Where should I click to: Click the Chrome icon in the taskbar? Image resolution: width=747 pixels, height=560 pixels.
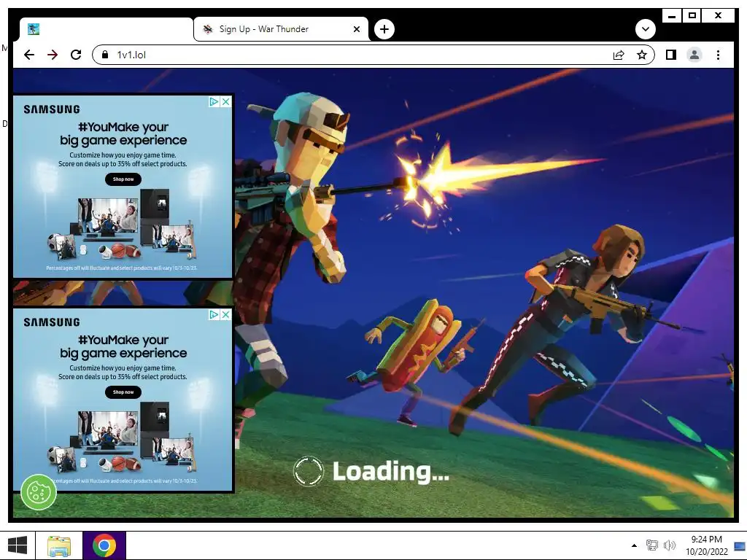pyautogui.click(x=104, y=545)
